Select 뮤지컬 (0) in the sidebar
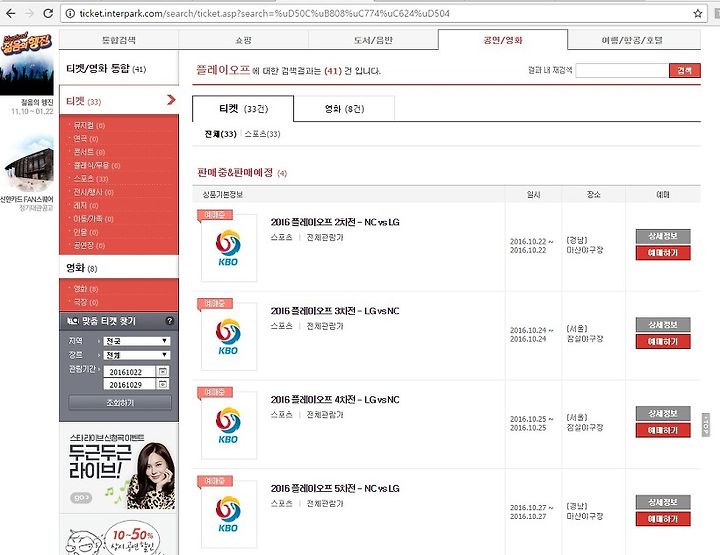Viewport: 720px width, 555px height. point(89,125)
